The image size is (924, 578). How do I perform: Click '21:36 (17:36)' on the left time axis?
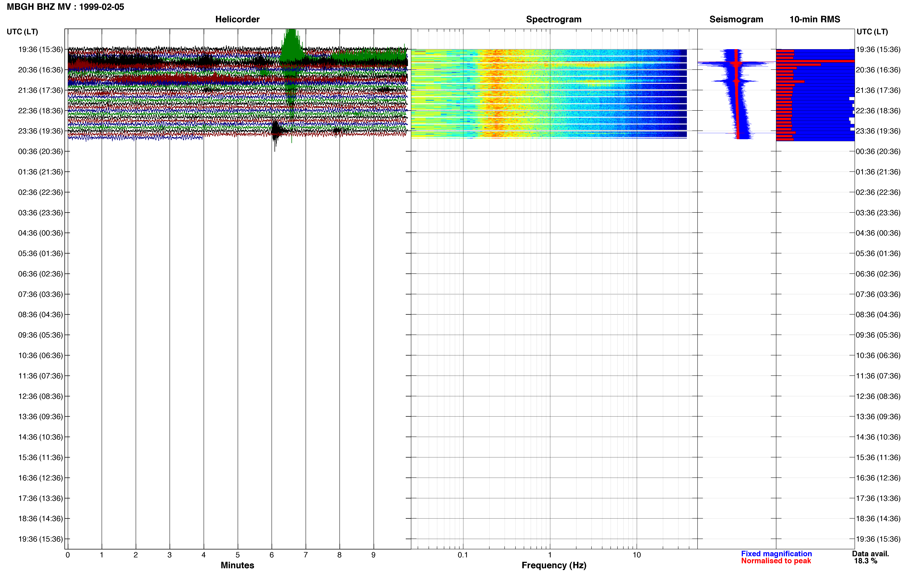(41, 90)
